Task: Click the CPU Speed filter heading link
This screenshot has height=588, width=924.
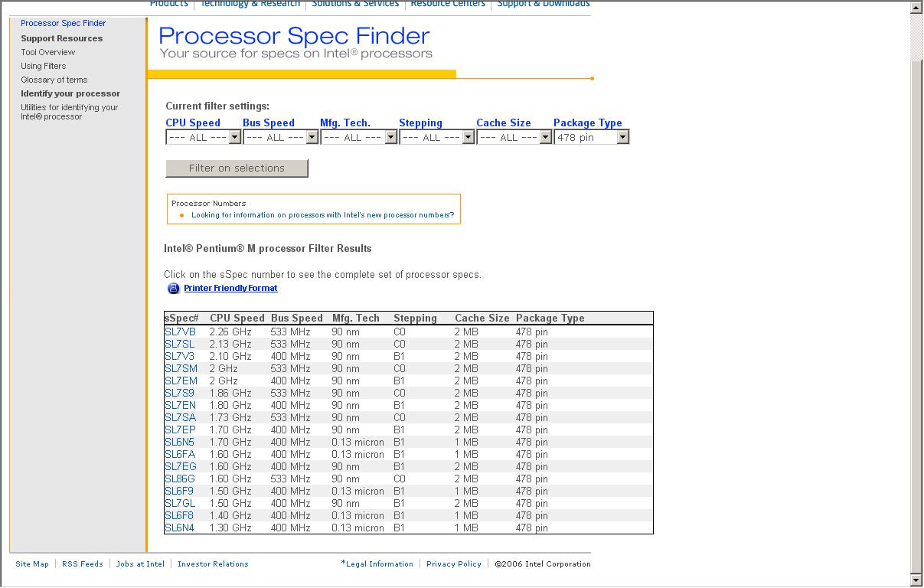Action: point(193,123)
